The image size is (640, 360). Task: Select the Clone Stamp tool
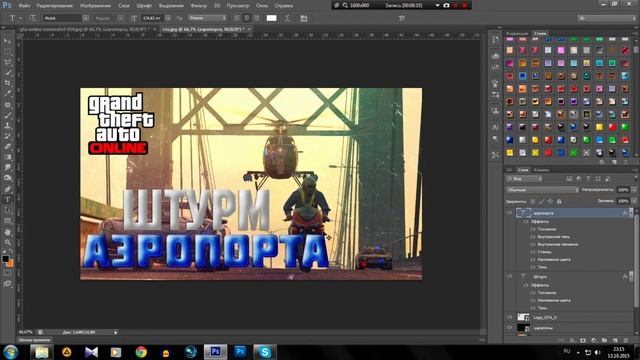(x=7, y=126)
